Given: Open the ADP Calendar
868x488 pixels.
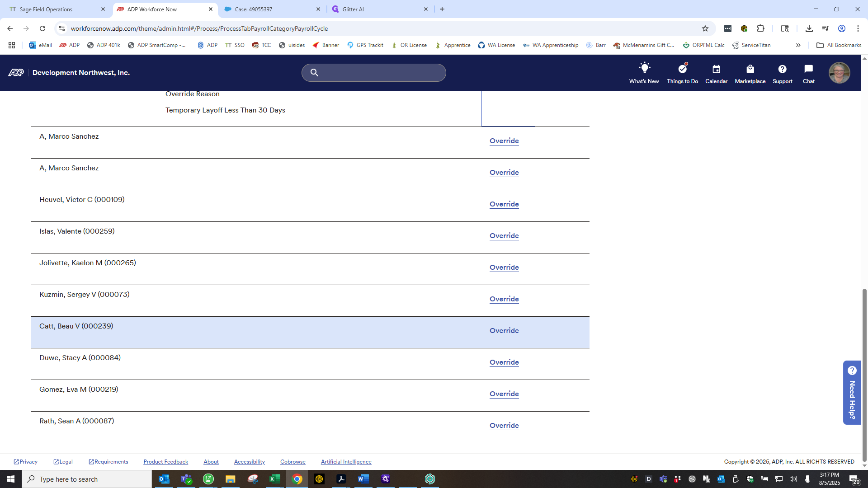Looking at the screenshot, I should tap(716, 73).
